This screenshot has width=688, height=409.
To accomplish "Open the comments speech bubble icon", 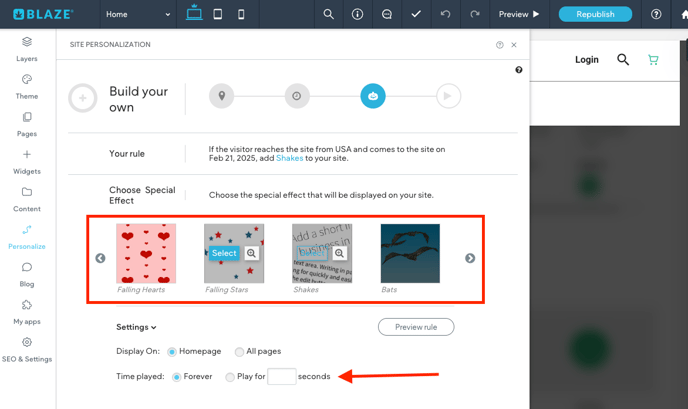I will (x=387, y=14).
